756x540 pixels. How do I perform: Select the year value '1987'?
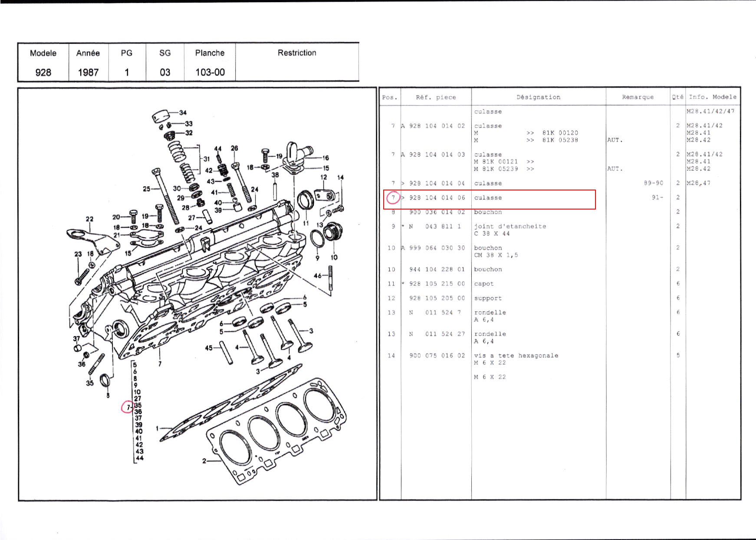(88, 72)
